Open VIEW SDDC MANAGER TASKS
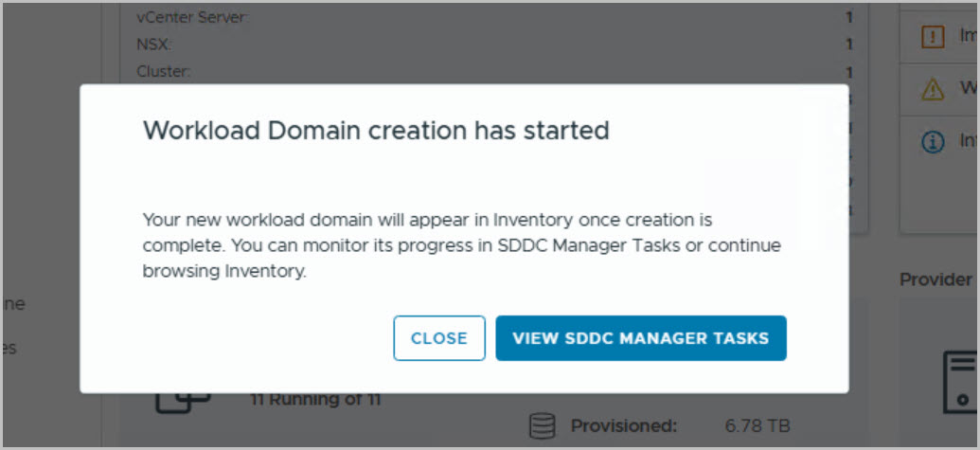Screen dimensions: 980x450 [641, 338]
